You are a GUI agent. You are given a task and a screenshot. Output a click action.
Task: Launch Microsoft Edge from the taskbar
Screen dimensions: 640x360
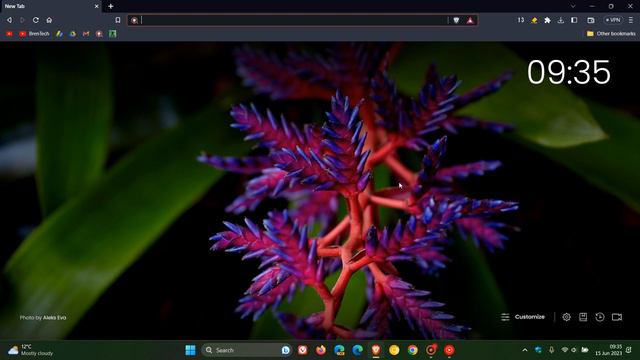pos(358,350)
